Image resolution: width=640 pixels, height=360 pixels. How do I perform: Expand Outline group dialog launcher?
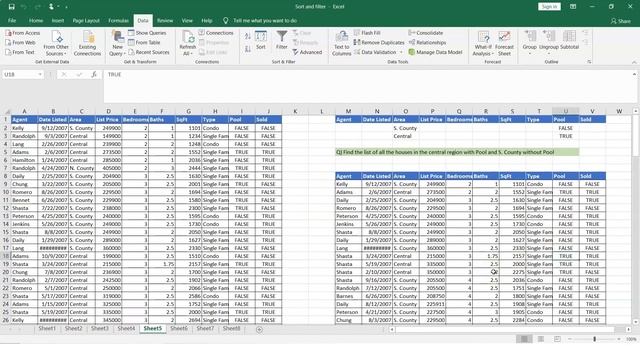(589, 62)
